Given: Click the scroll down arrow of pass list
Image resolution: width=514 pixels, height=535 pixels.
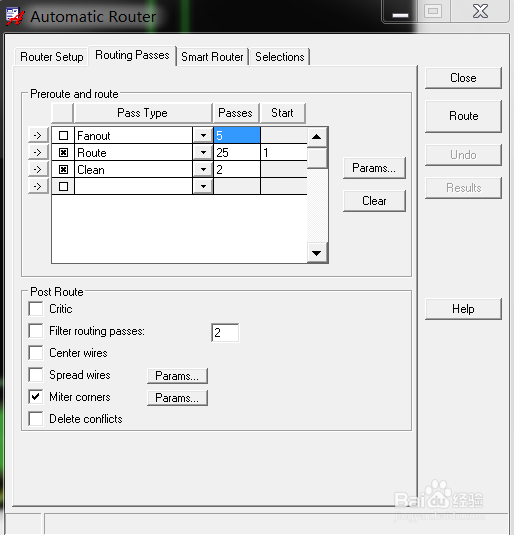Looking at the screenshot, I should 317,253.
